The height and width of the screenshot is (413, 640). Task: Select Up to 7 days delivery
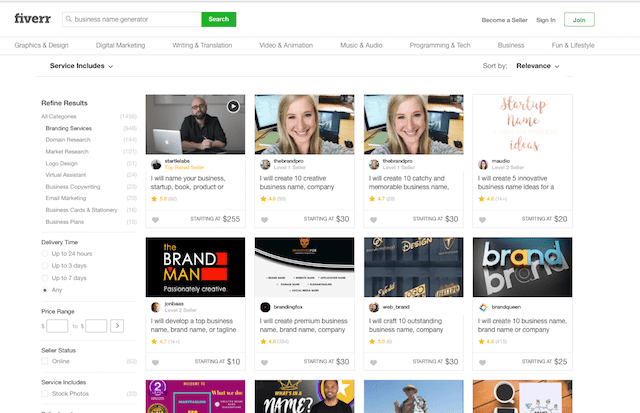pyautogui.click(x=45, y=278)
